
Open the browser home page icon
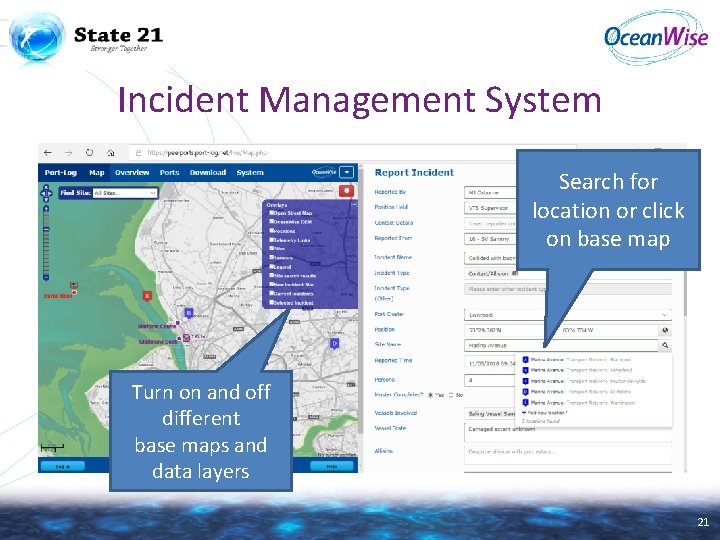click(111, 153)
